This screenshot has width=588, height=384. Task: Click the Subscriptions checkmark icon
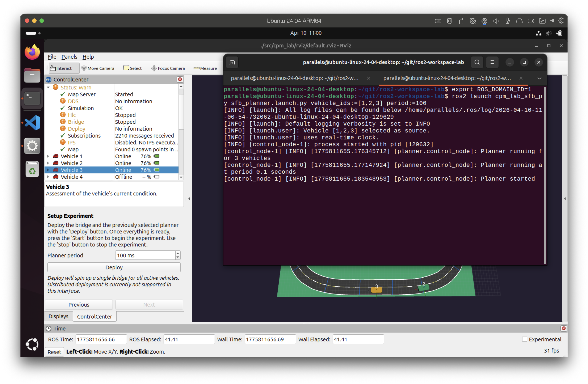[63, 135]
